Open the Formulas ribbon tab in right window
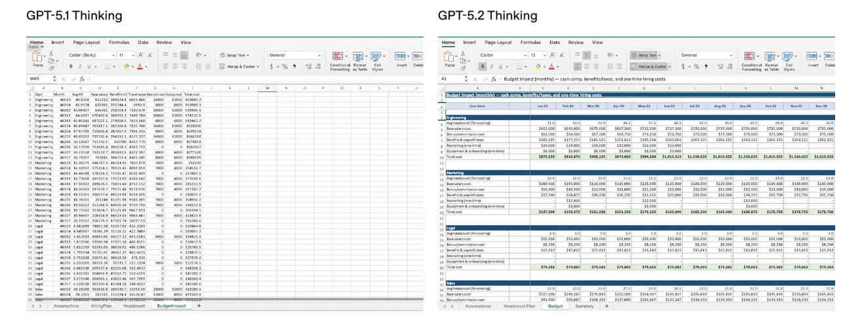 pos(531,42)
